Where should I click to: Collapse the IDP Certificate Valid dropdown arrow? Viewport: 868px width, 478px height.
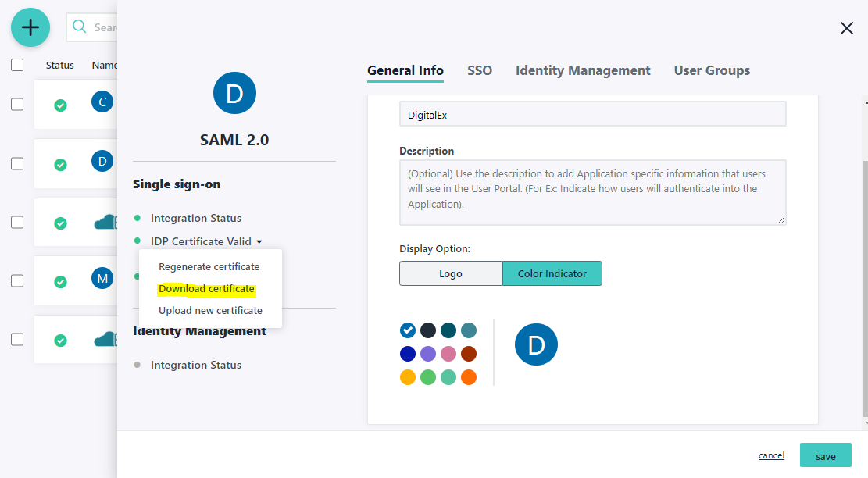pyautogui.click(x=259, y=242)
